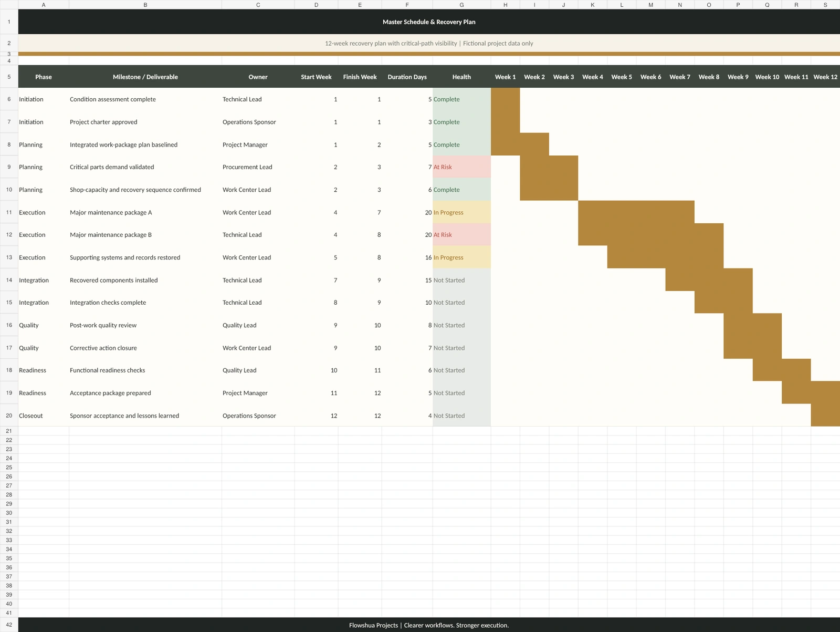This screenshot has width=840, height=632.
Task: Click 'Corrective action closure' cell
Action: (x=145, y=348)
